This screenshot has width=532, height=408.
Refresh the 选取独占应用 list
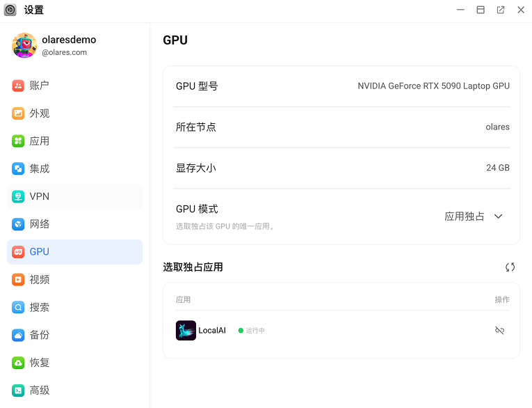coord(510,267)
